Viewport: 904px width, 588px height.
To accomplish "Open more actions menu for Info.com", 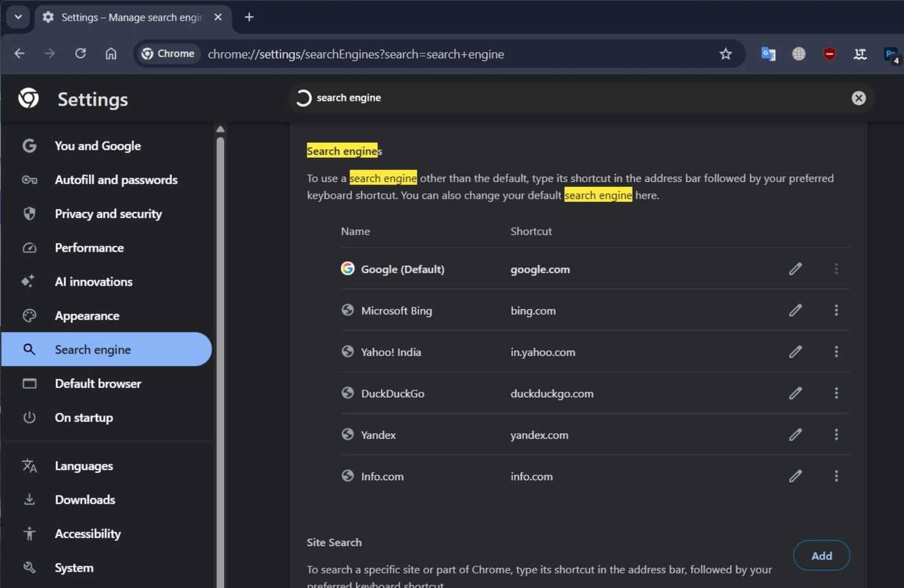I will click(x=836, y=476).
